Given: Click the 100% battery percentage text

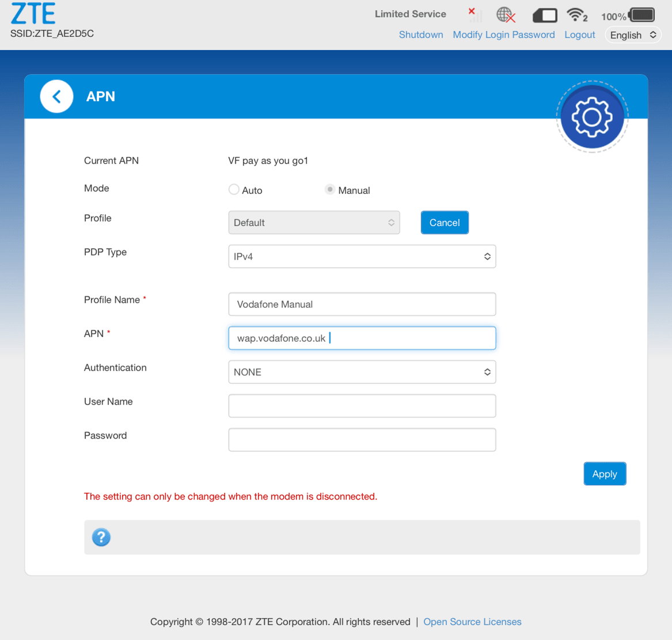Looking at the screenshot, I should (613, 17).
